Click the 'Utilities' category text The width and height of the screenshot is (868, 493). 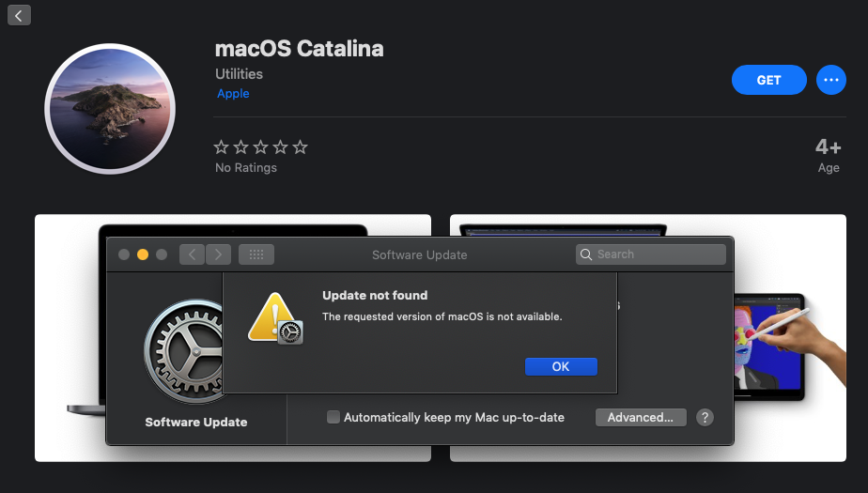click(240, 73)
